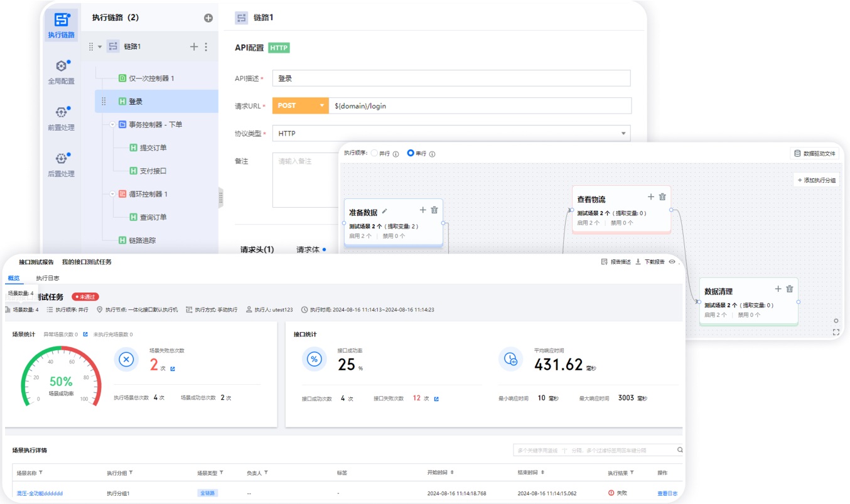
Task: Open the 全局配置 sidebar section
Action: (x=61, y=72)
